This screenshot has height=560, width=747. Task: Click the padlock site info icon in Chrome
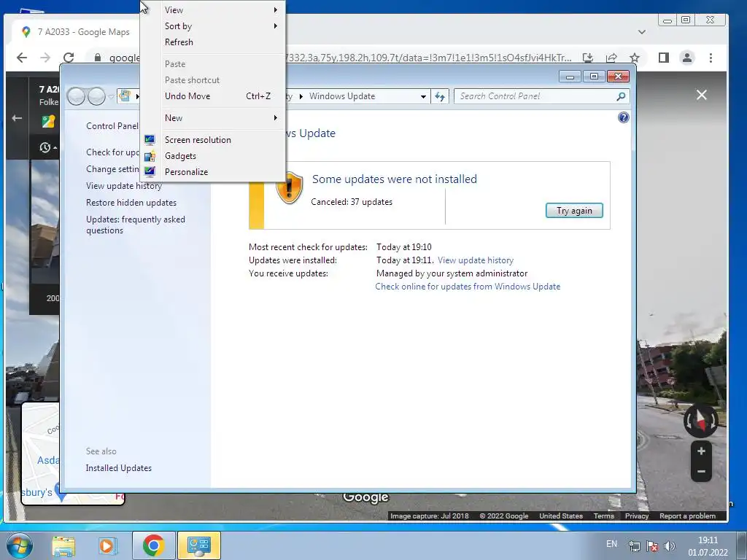(x=98, y=58)
